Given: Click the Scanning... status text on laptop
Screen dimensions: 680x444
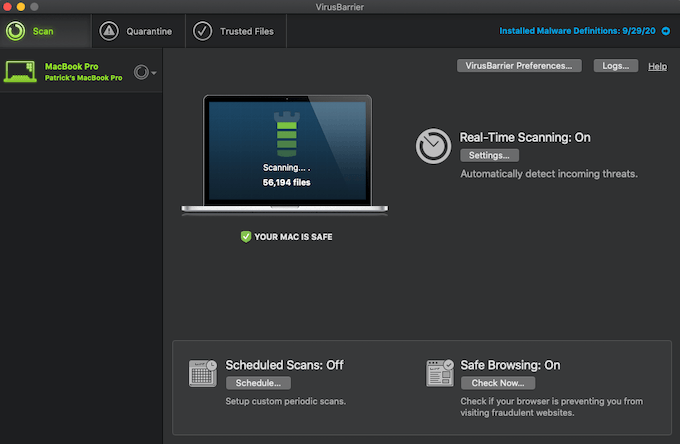Looking at the screenshot, I should (x=286, y=167).
